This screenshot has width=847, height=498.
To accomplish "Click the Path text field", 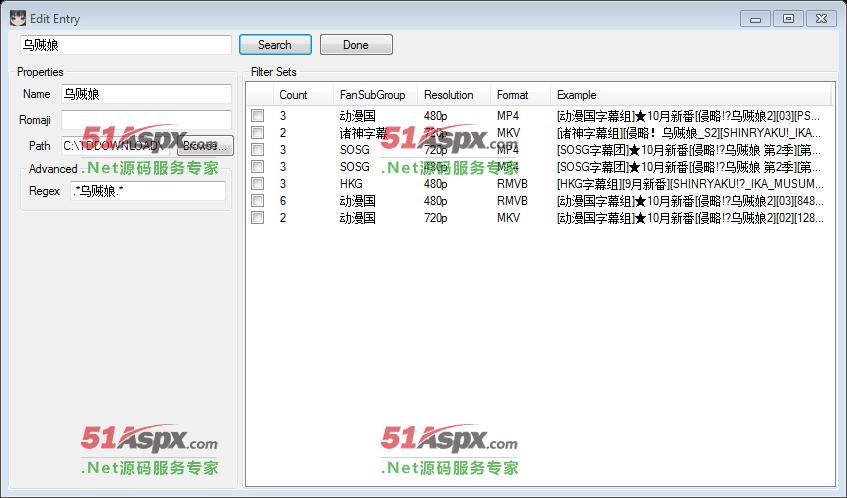I will [117, 146].
